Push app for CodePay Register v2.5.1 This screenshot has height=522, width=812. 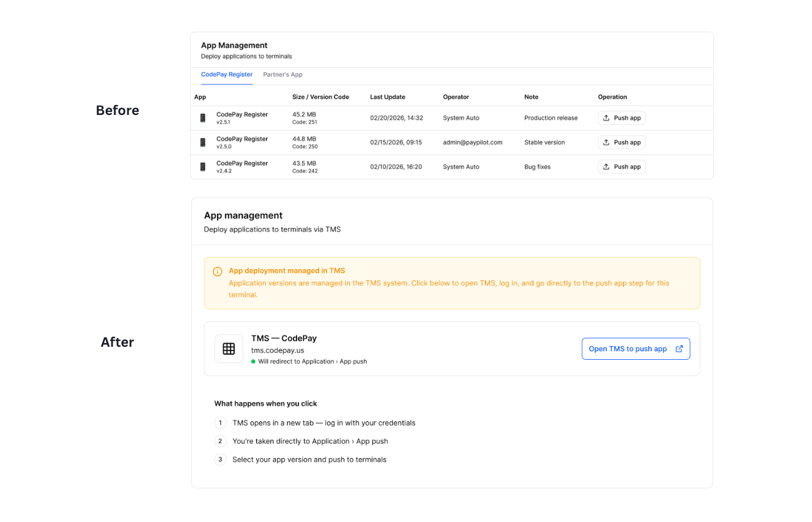(622, 118)
